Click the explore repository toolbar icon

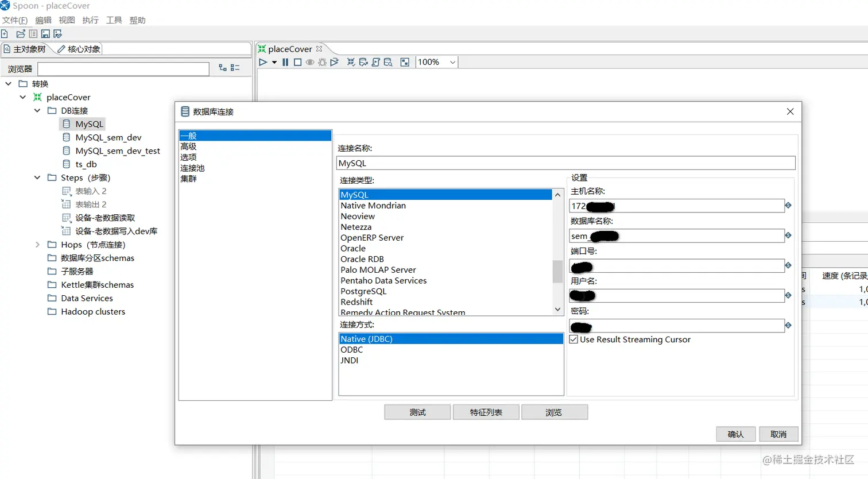pos(33,34)
